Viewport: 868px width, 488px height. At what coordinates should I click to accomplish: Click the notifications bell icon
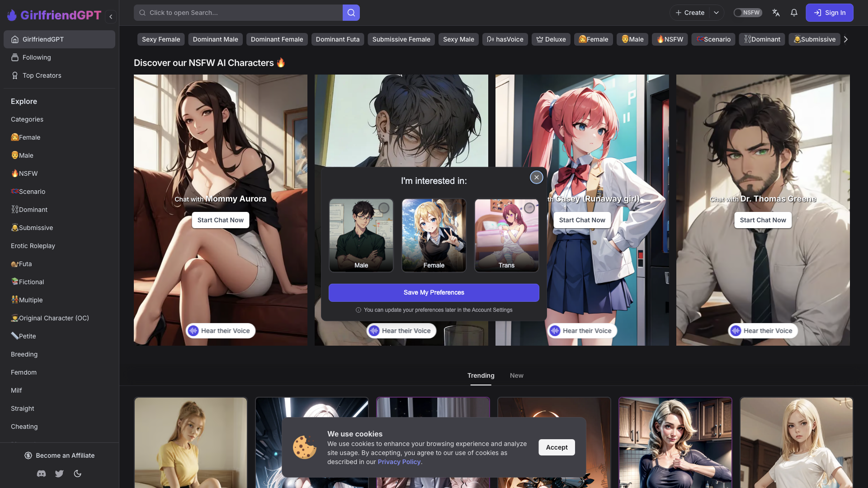point(794,13)
